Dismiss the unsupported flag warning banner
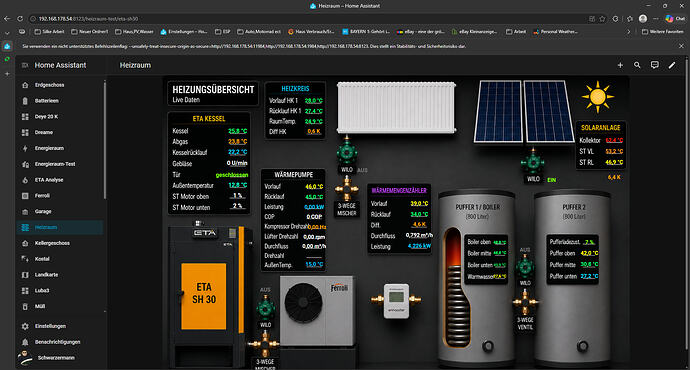This screenshot has height=370, width=690. tap(681, 46)
